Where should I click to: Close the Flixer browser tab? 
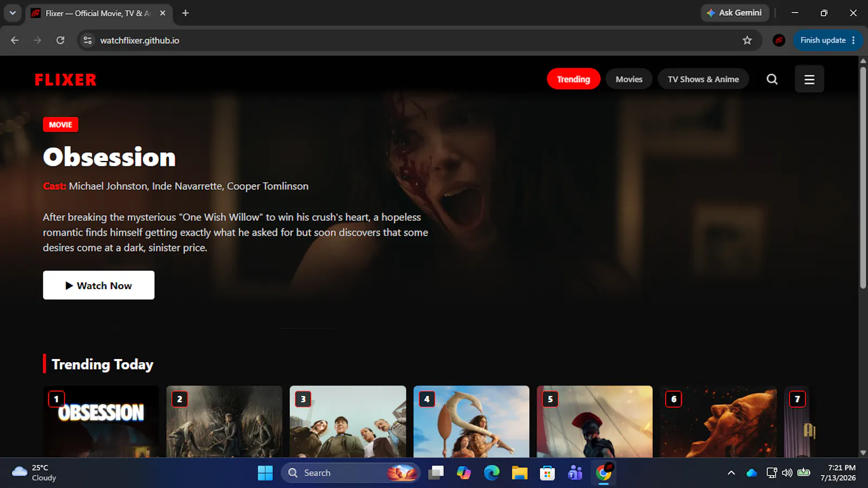point(163,13)
